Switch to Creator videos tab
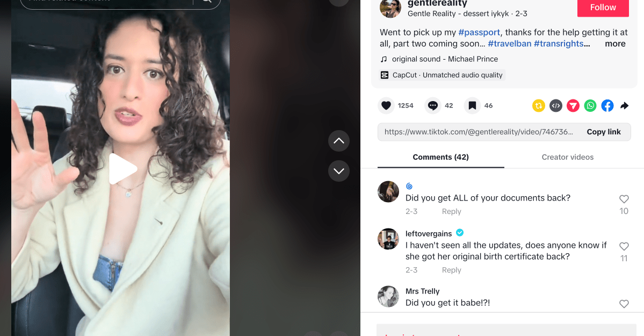 (568, 157)
